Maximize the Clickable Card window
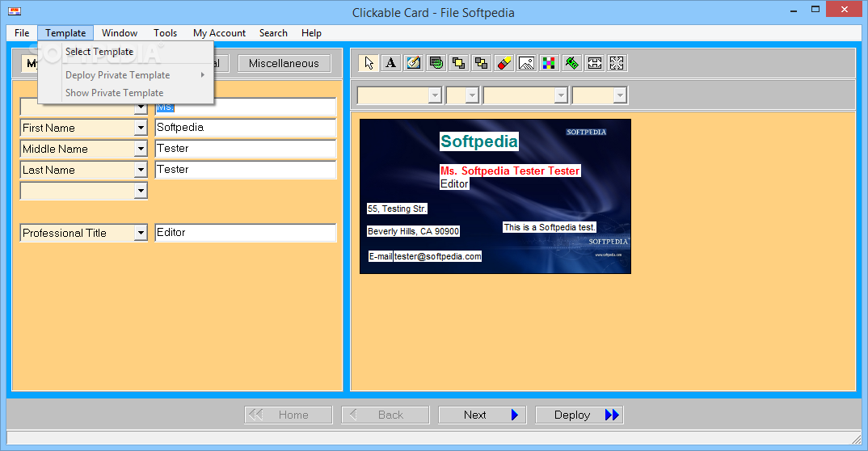Screen dimensions: 868x451 click(815, 10)
